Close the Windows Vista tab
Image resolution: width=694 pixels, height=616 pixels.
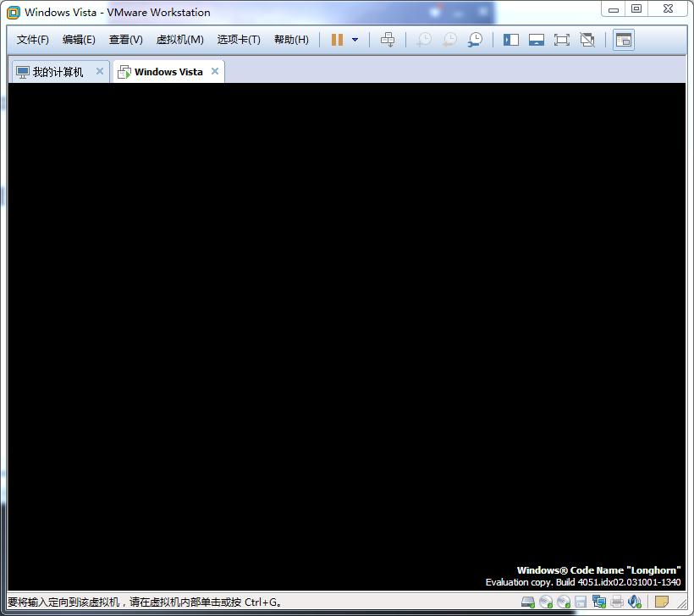pyautogui.click(x=215, y=71)
